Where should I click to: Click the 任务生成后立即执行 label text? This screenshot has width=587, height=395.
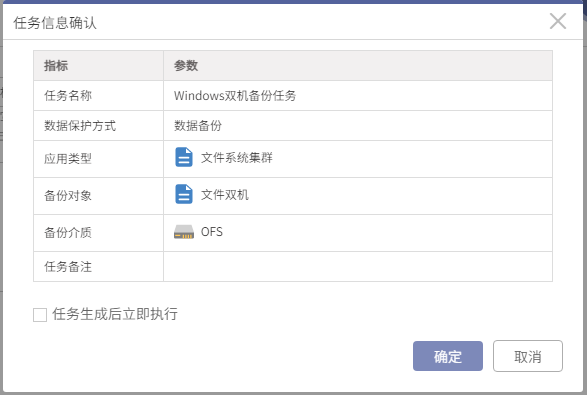(115, 314)
